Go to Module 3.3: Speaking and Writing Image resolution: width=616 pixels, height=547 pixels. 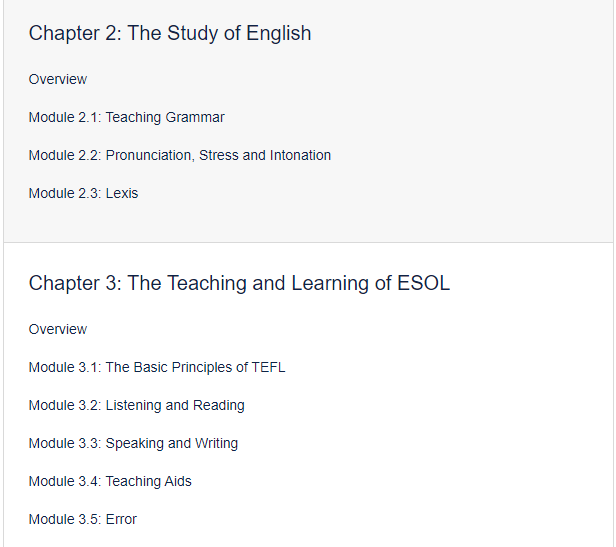pyautogui.click(x=133, y=443)
